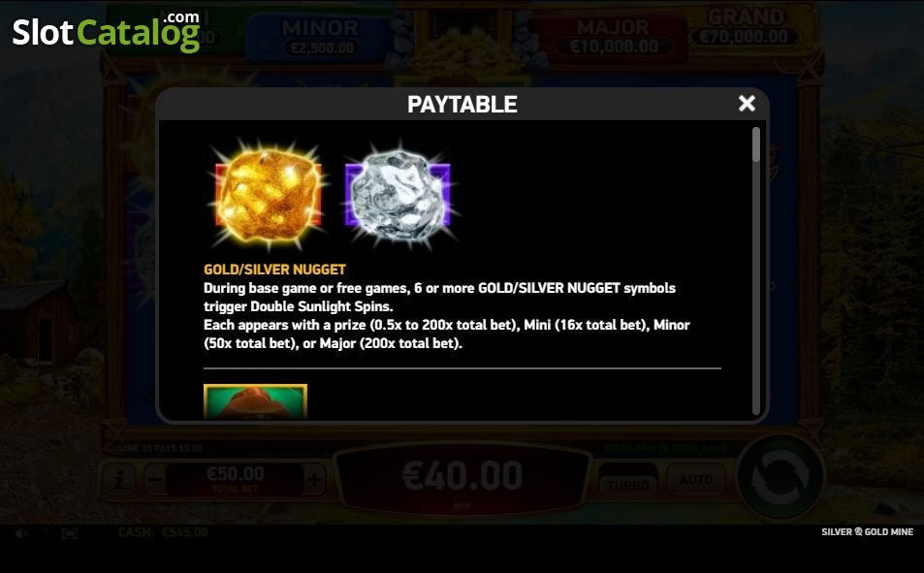Open the help question mark icon
This screenshot has width=924, height=573.
[x=46, y=533]
